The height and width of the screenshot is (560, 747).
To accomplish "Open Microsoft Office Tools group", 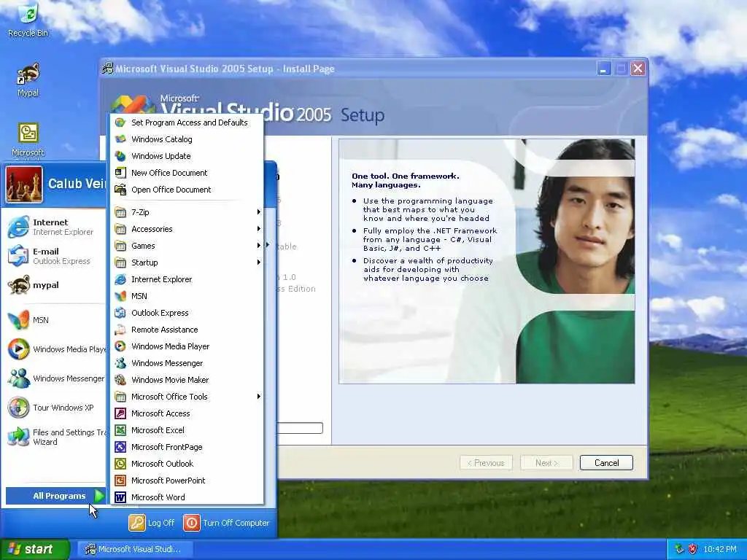I will point(187,396).
